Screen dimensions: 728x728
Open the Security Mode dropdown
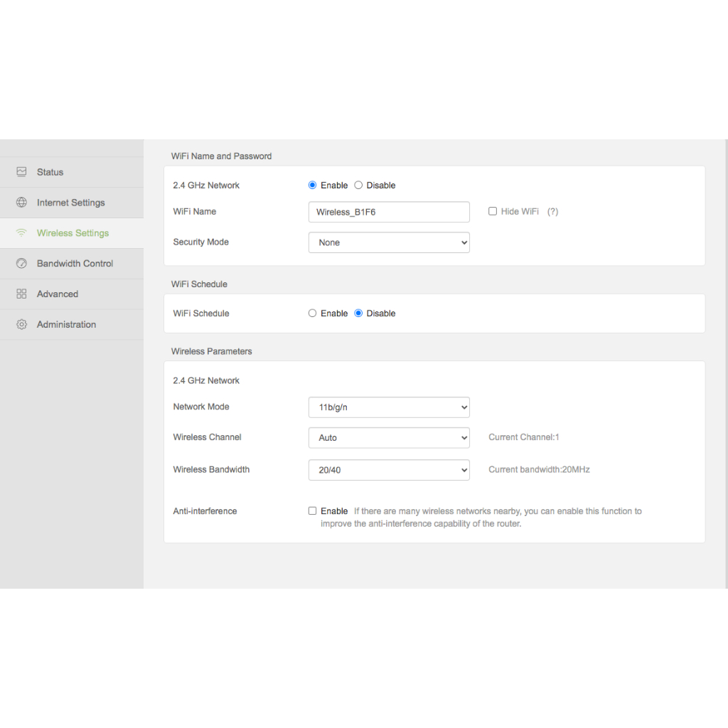click(389, 242)
